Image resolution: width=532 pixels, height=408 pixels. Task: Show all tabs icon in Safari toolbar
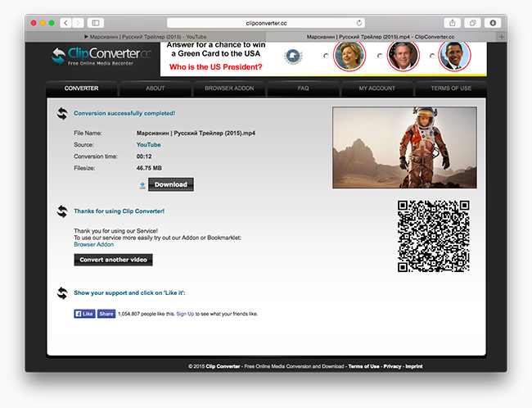click(472, 23)
